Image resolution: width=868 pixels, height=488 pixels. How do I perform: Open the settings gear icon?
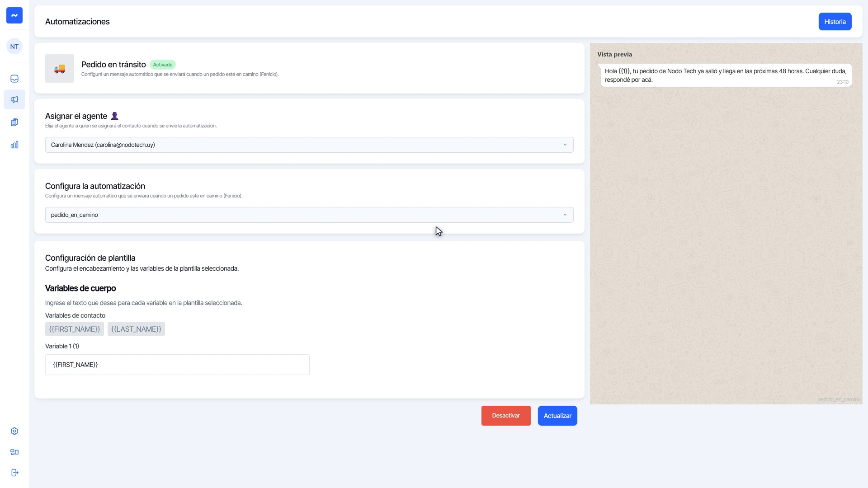(14, 431)
